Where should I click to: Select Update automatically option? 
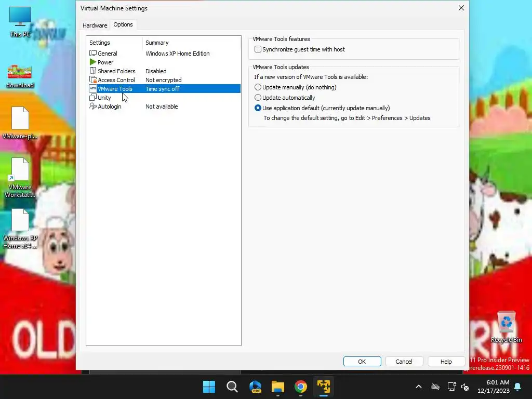click(258, 98)
